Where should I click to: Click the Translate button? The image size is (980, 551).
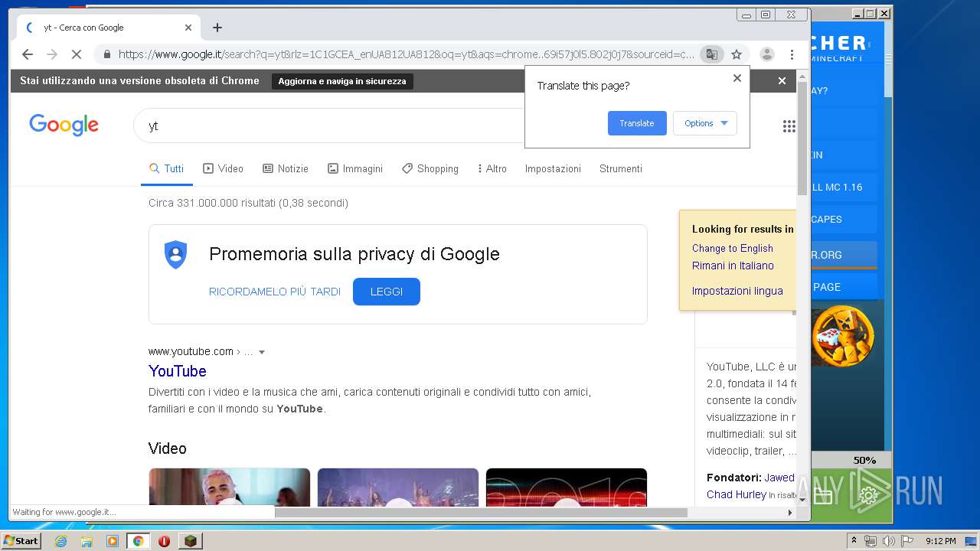[637, 123]
